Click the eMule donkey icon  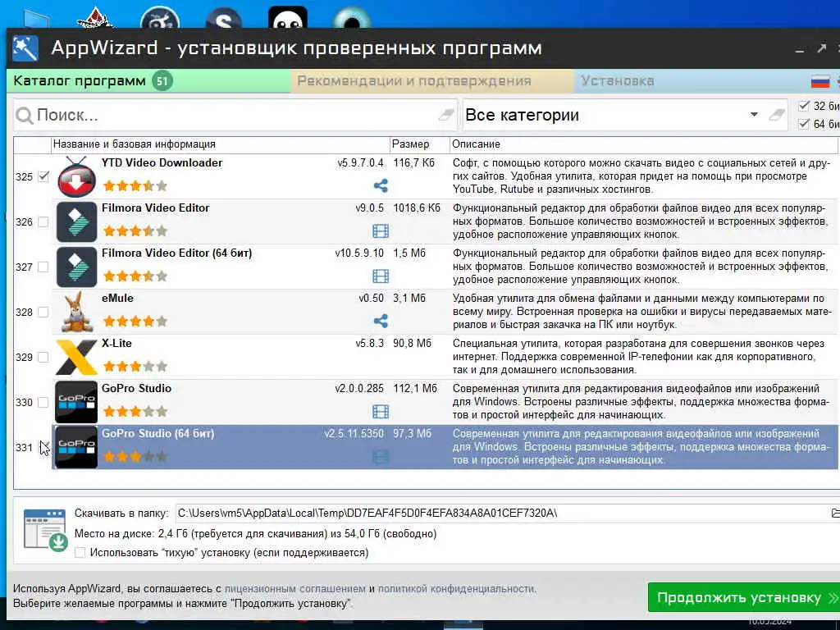[76, 312]
